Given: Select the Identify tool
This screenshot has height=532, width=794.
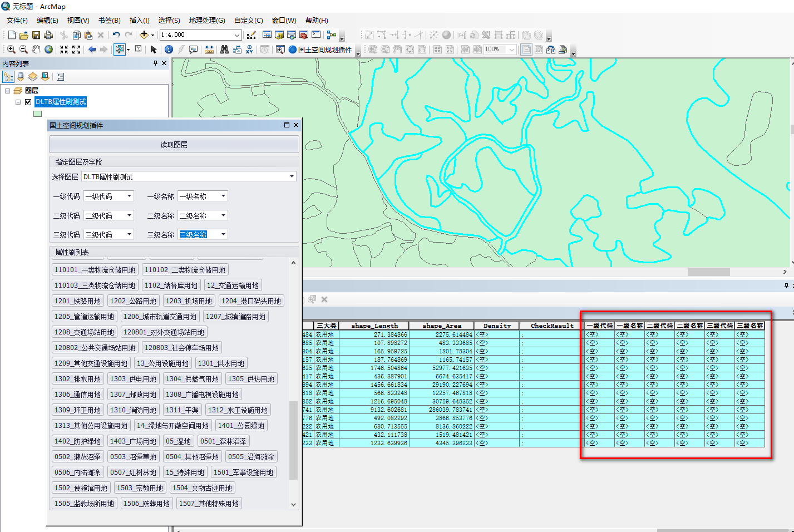Looking at the screenshot, I should click(169, 50).
